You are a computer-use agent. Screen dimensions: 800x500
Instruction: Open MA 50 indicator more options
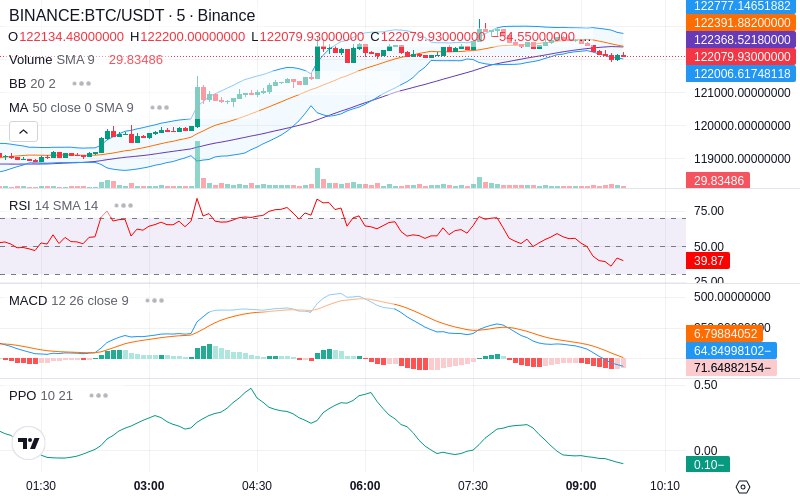[160, 108]
